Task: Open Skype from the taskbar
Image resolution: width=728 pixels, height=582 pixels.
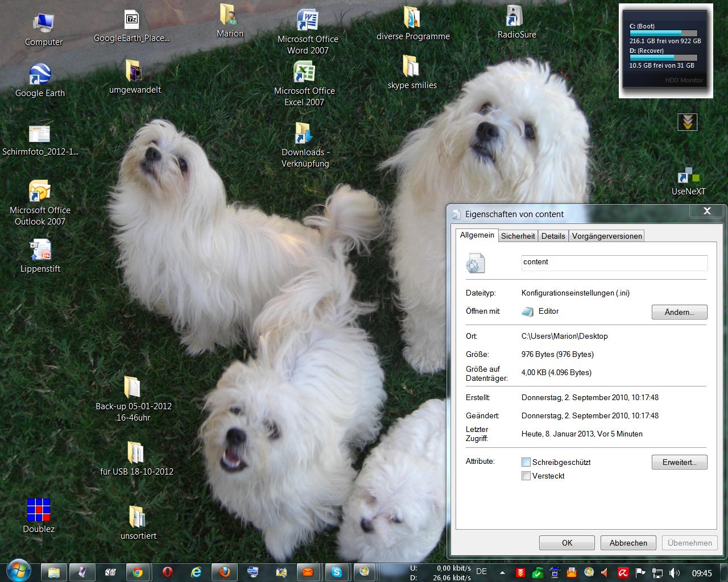Action: [x=337, y=572]
